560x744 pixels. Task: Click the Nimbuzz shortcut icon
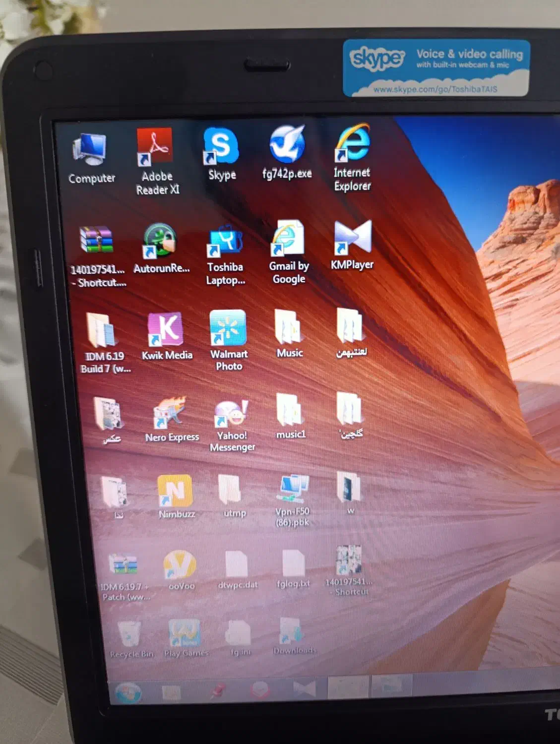click(175, 491)
